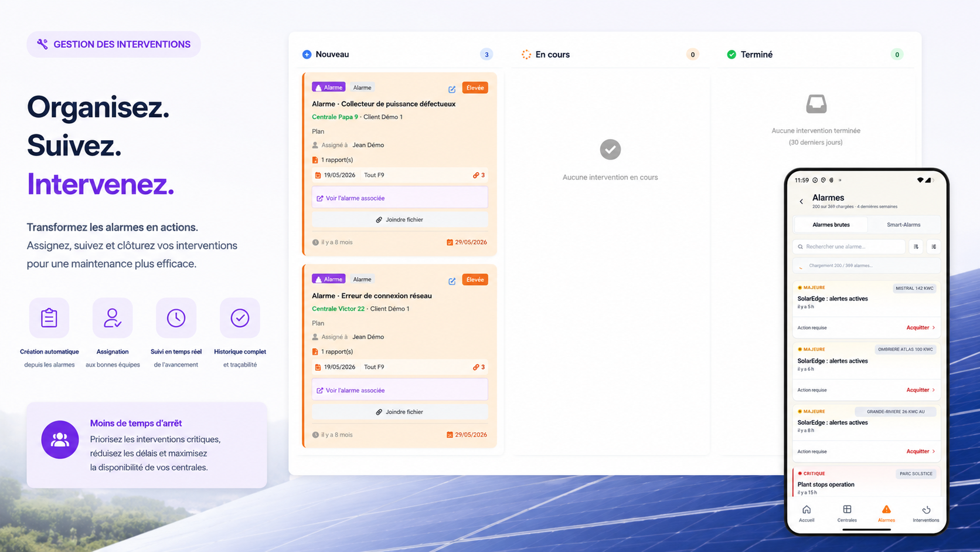Open the Centrales tab on the phone
980x552 pixels.
click(847, 513)
